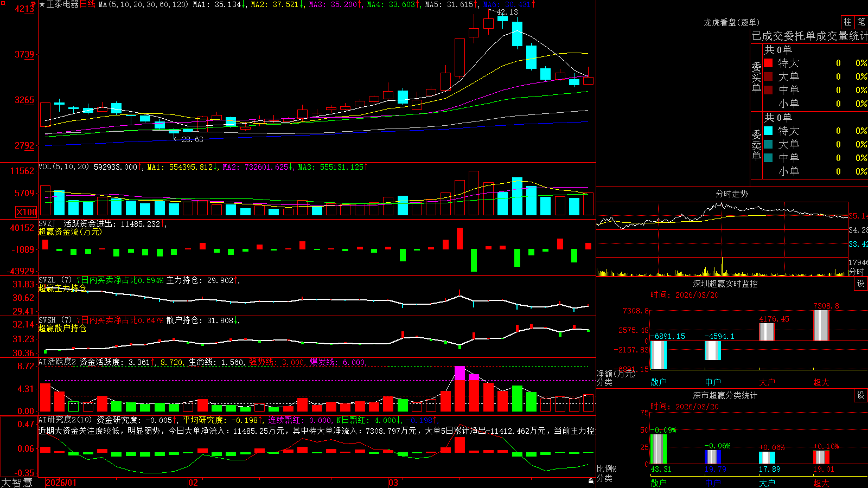
Task: Click the AI活跃度2 indicator label
Action: click(58, 362)
